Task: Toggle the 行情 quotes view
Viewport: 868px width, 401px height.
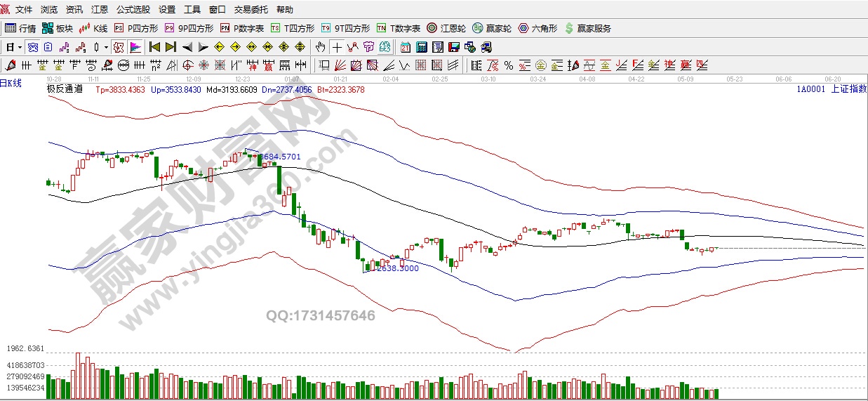Action: [20, 28]
